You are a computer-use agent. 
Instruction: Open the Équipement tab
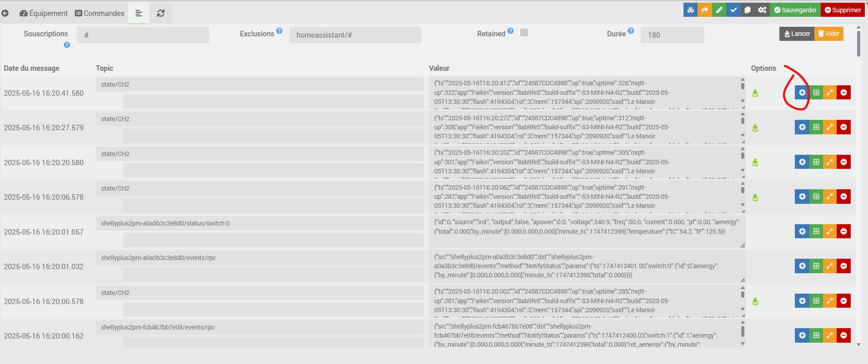click(x=44, y=13)
